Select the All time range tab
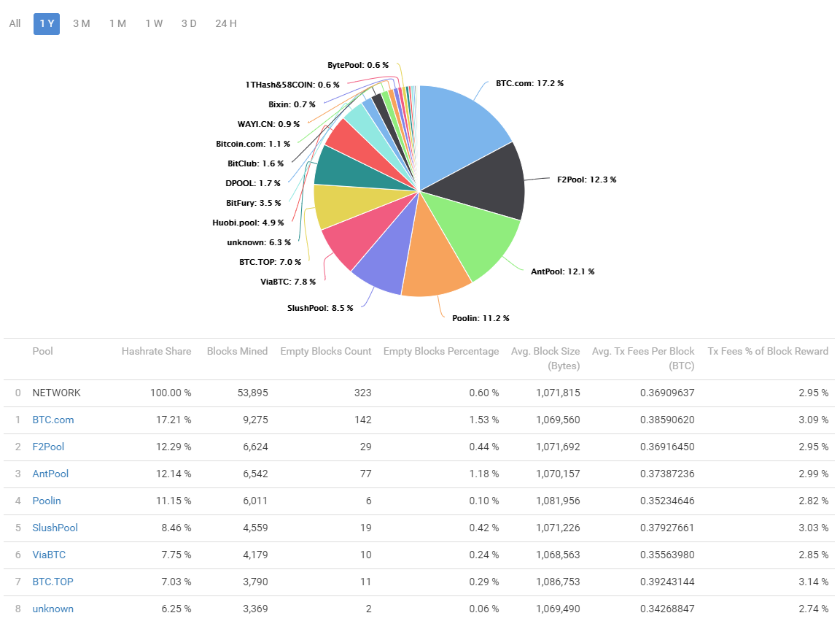The height and width of the screenshot is (621, 840). pos(15,23)
